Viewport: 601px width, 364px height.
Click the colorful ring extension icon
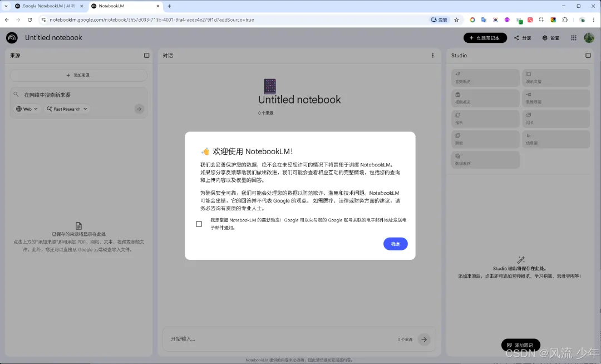coord(472,20)
